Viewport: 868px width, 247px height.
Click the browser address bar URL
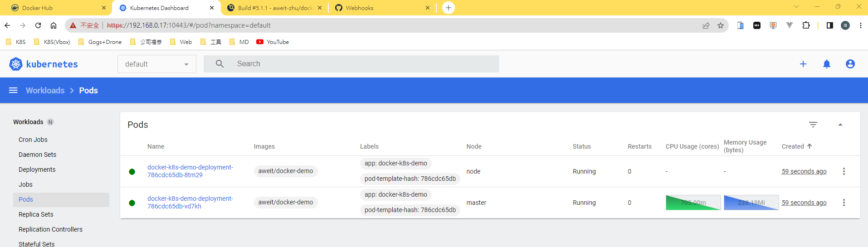189,25
